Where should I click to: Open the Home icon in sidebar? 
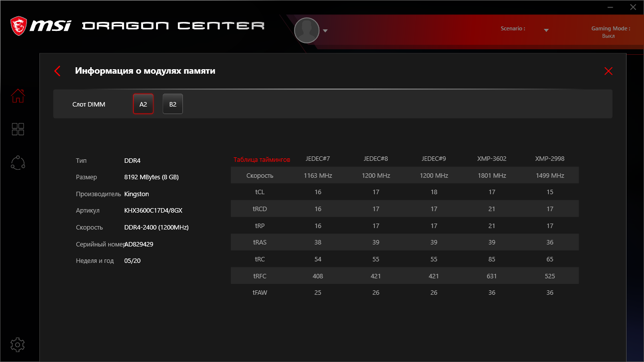point(18,96)
